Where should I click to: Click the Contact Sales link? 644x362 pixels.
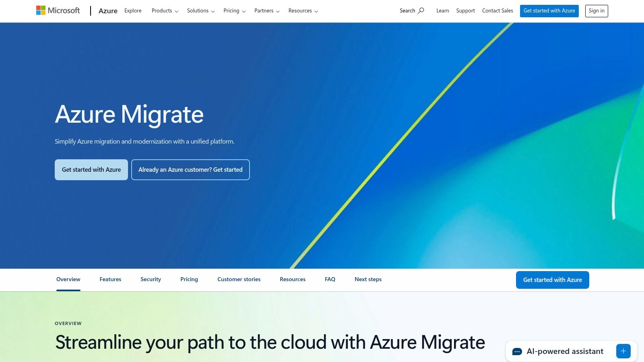497,11
